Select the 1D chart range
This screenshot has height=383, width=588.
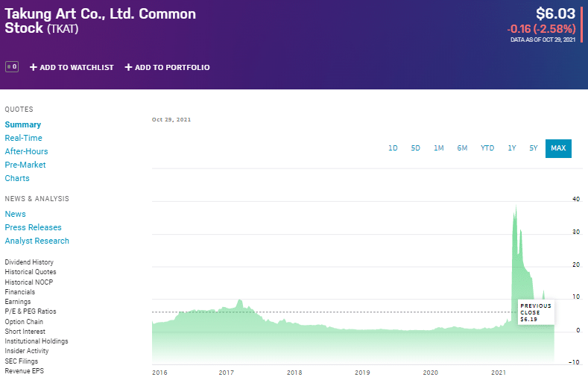pyautogui.click(x=393, y=148)
